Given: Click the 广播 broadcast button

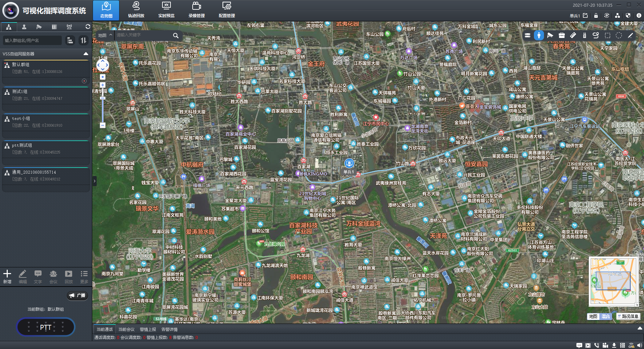Looking at the screenshot, I should [x=78, y=296].
